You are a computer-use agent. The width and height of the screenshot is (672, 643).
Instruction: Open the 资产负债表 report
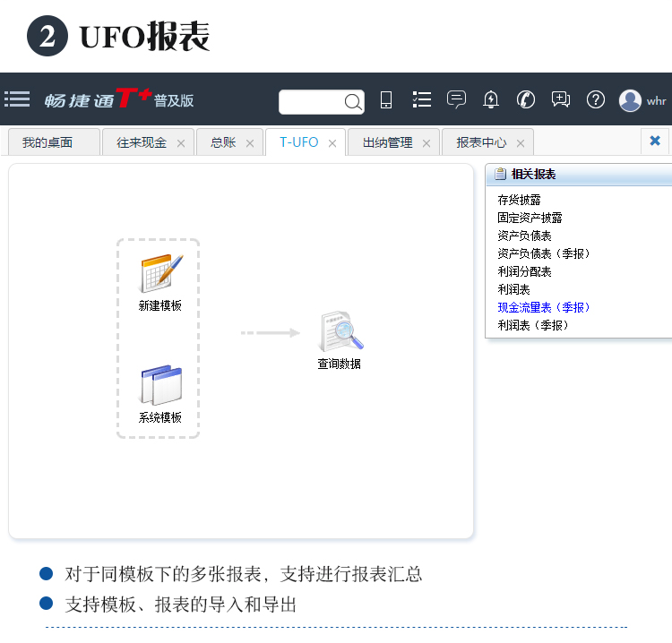coord(524,236)
